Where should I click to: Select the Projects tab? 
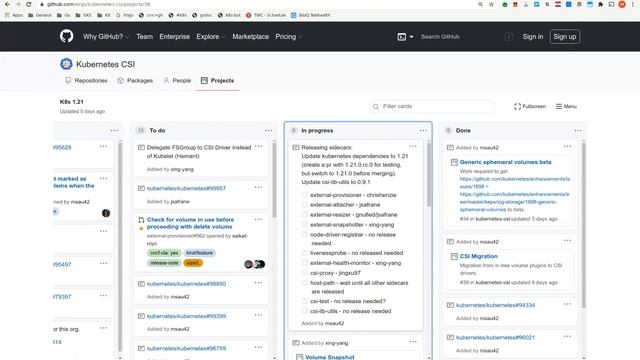pyautogui.click(x=218, y=81)
